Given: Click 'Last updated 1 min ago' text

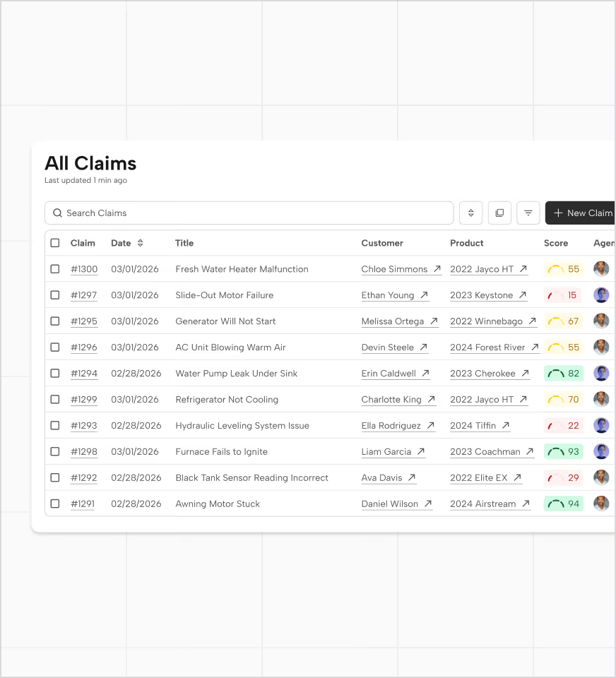Looking at the screenshot, I should 85,180.
